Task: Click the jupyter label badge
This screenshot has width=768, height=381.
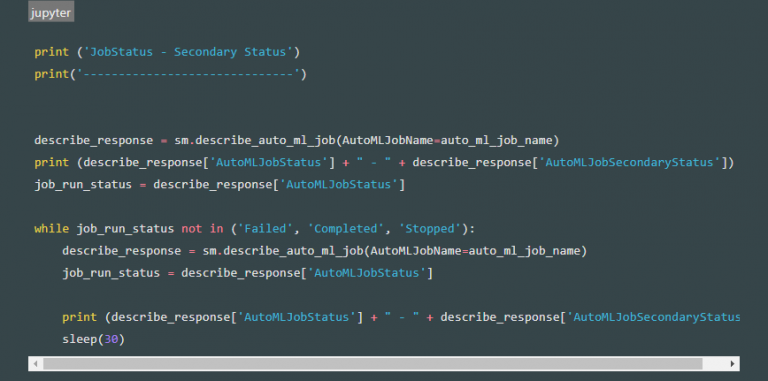Action: [51, 13]
